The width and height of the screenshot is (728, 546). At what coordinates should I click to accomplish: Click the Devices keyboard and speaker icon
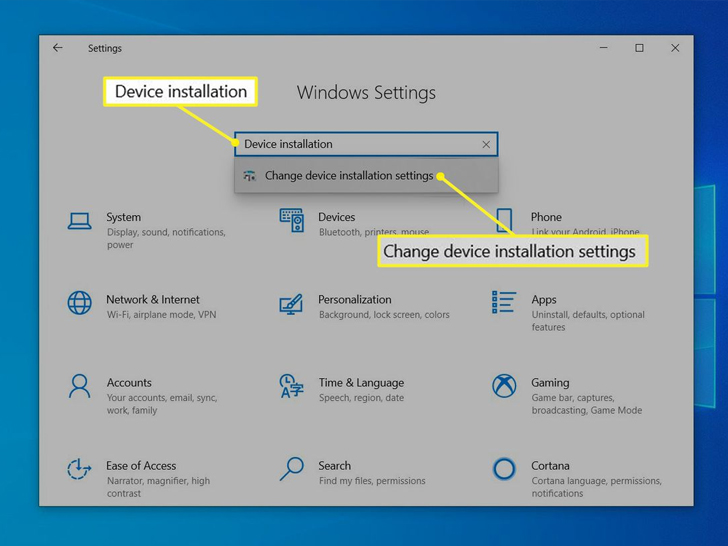pyautogui.click(x=292, y=220)
